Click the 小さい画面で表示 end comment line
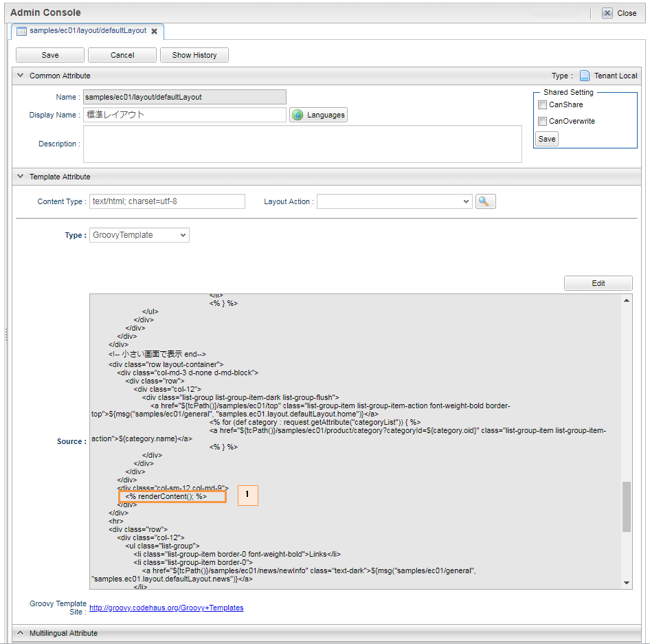 click(157, 354)
